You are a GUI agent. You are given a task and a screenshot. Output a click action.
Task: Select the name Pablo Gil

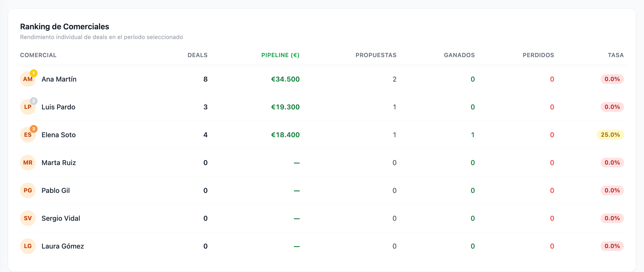55,190
